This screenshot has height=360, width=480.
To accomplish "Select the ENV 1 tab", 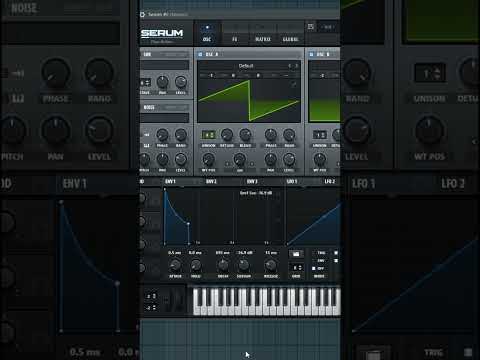I will coord(170,181).
